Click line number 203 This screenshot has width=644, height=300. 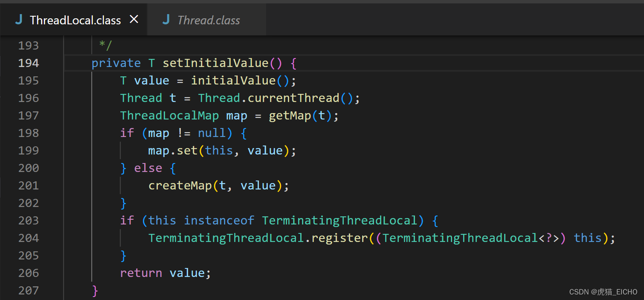pos(29,220)
